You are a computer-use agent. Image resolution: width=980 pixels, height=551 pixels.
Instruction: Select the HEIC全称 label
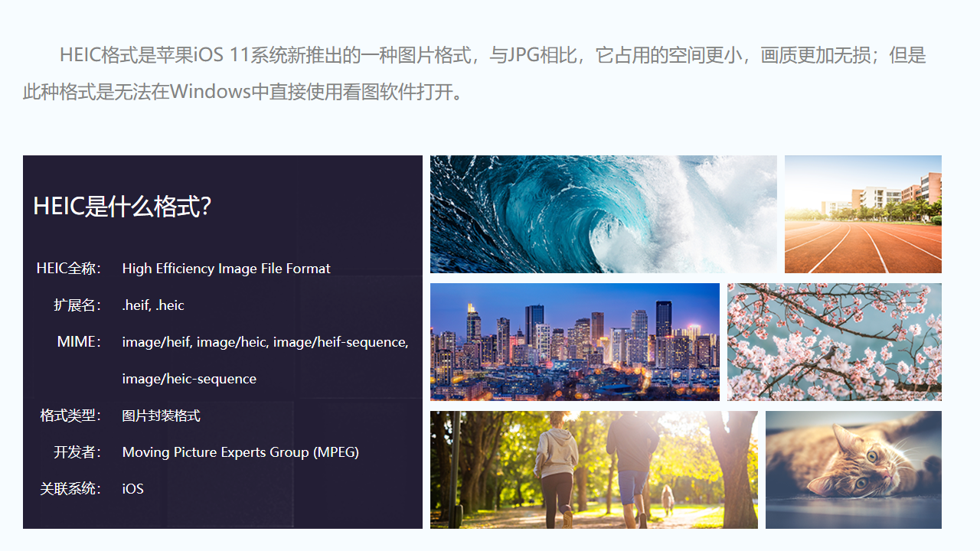(69, 268)
